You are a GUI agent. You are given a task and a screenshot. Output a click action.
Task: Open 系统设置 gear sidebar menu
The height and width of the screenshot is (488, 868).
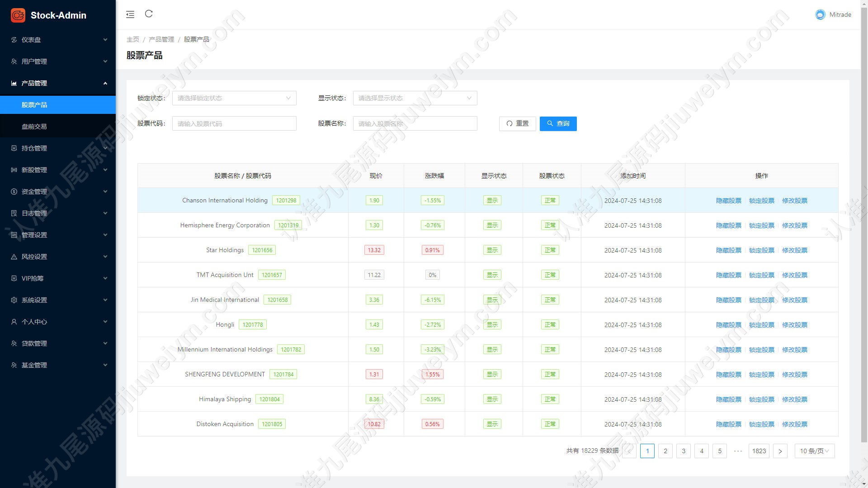(x=58, y=300)
